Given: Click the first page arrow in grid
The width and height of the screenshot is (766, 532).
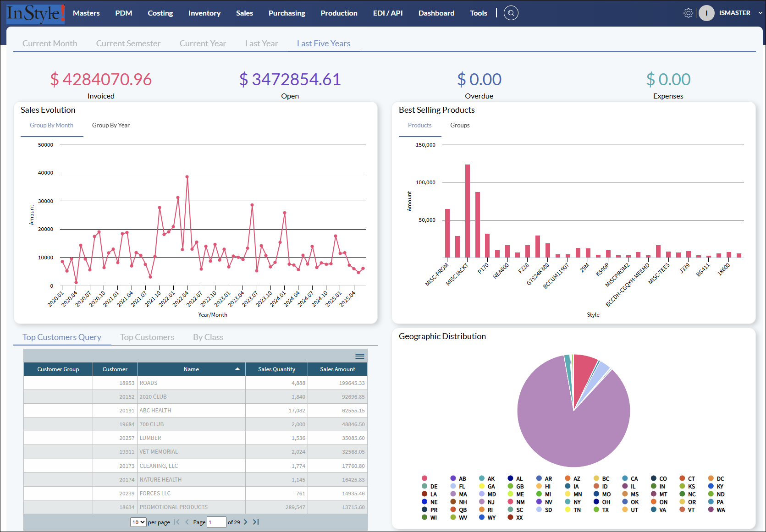Looking at the screenshot, I should coord(176,522).
